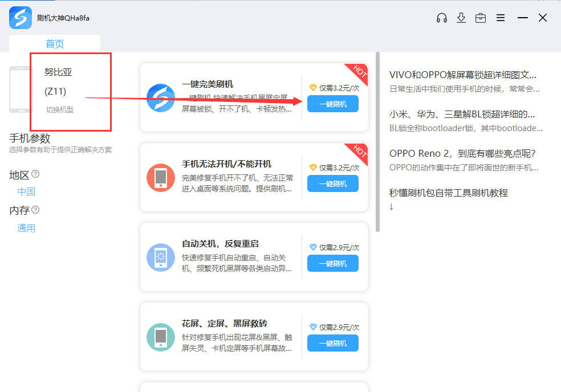The height and width of the screenshot is (392, 561).
Task: Open article OPPO Reno 2，到底有哪些亮点呢?
Action: [462, 153]
